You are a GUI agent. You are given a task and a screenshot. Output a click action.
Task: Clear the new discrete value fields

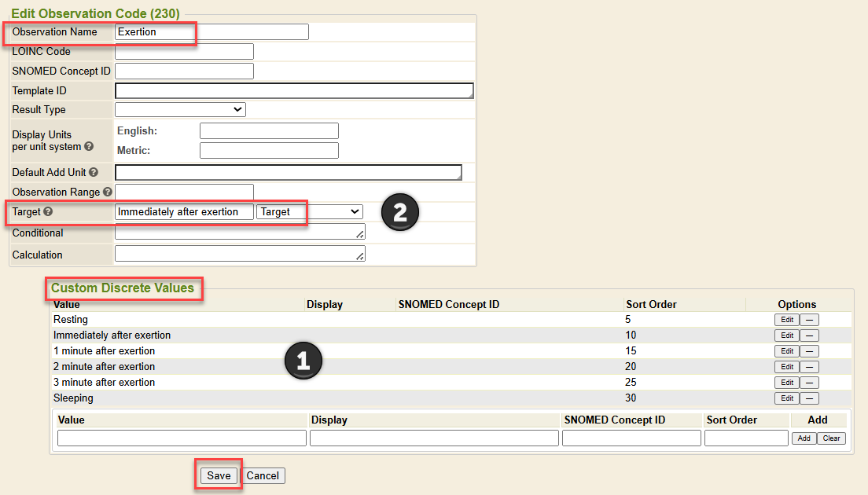click(832, 438)
